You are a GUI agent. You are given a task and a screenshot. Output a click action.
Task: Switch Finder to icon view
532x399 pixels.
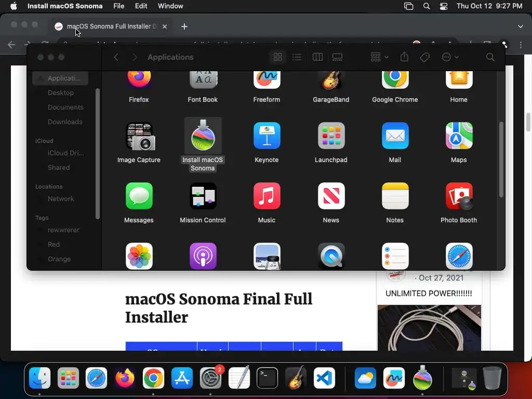coord(277,57)
